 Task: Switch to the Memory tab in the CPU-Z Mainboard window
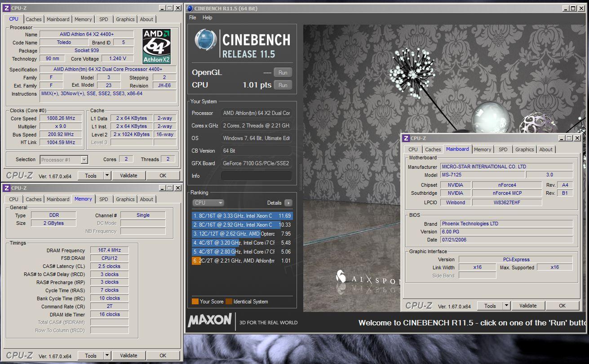[483, 149]
